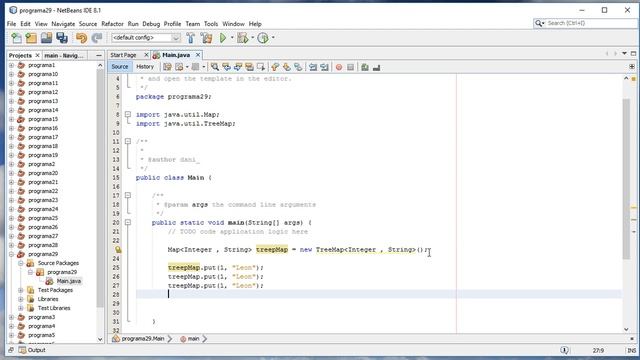Switch to the Start Page tab
640x360 pixels.
124,55
